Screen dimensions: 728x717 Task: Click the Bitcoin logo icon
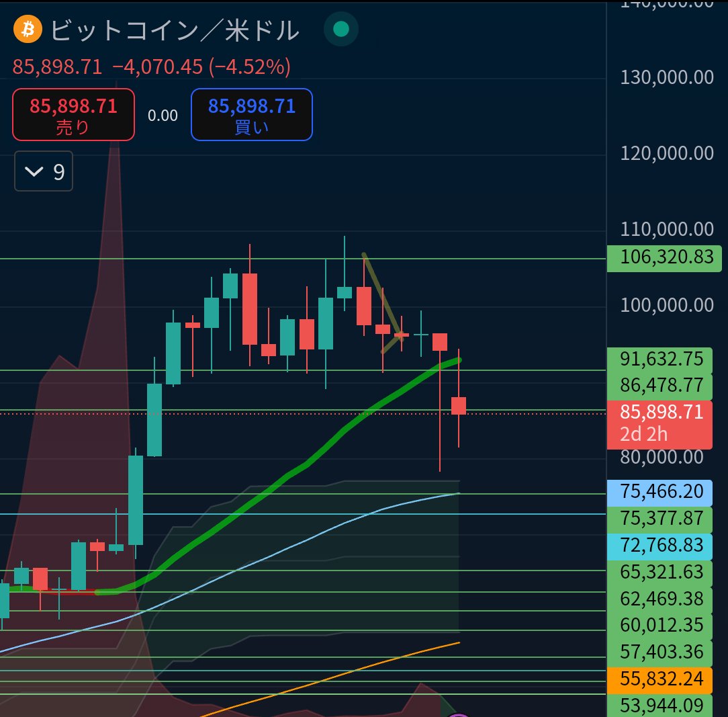pyautogui.click(x=27, y=30)
